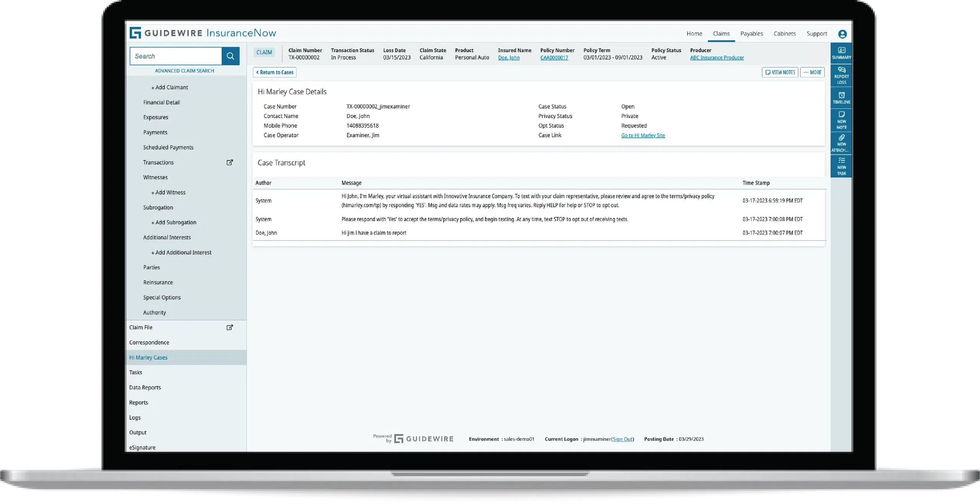The image size is (980, 504).
Task: Open Payments menu item
Action: click(155, 132)
